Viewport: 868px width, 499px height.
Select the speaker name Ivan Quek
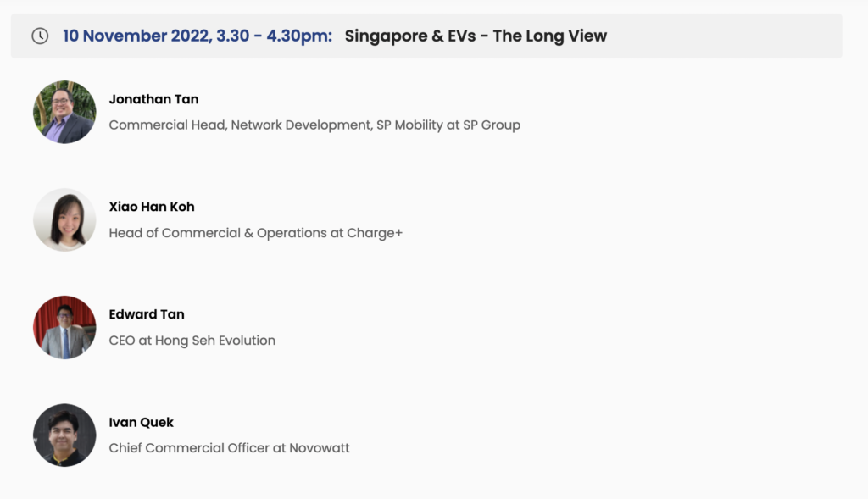(x=142, y=422)
